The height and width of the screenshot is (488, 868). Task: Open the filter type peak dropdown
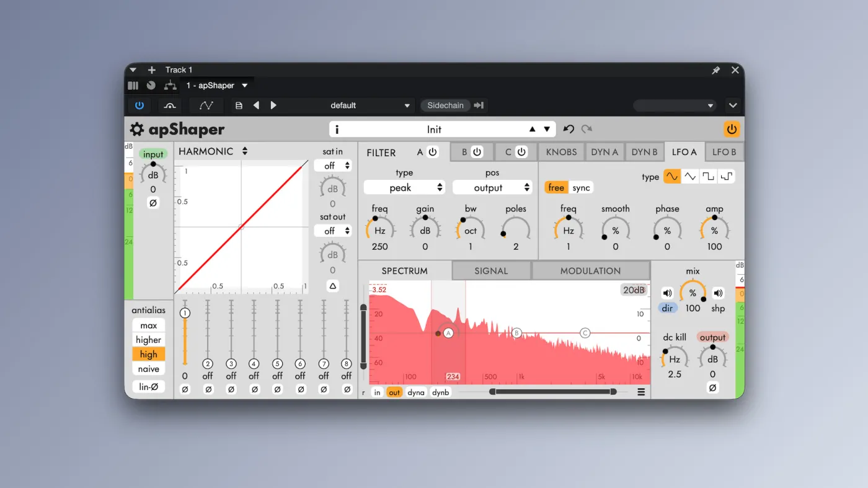pos(404,187)
